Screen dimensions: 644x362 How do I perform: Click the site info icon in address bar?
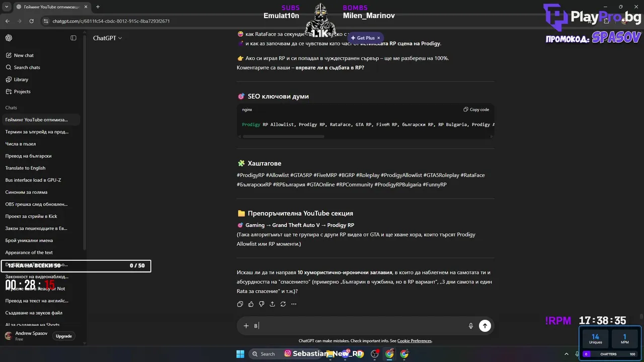coord(46,21)
